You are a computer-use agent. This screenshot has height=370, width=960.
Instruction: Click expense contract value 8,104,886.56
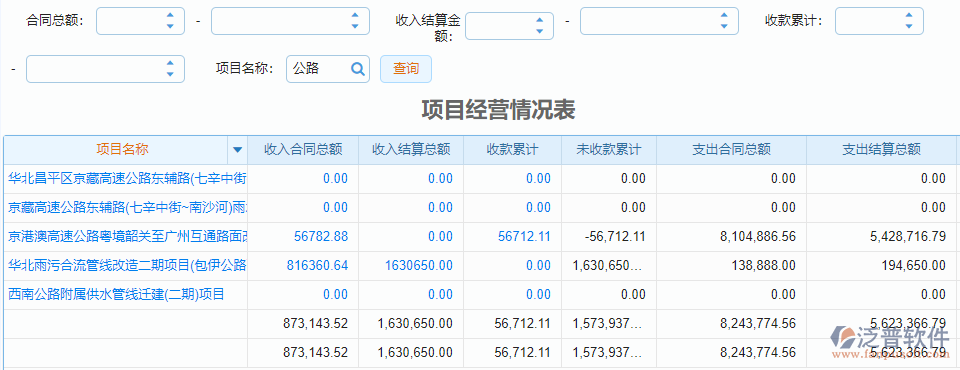[758, 236]
